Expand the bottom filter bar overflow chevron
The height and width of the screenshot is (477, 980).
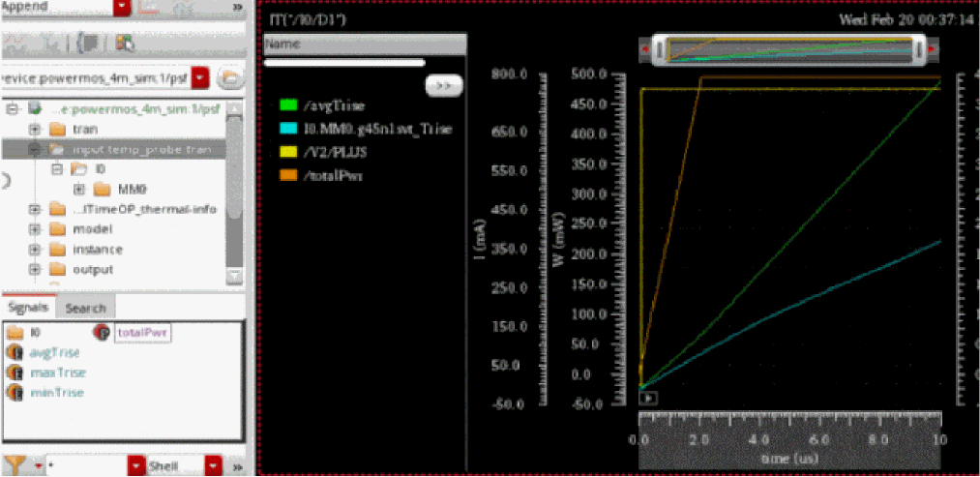tap(237, 466)
